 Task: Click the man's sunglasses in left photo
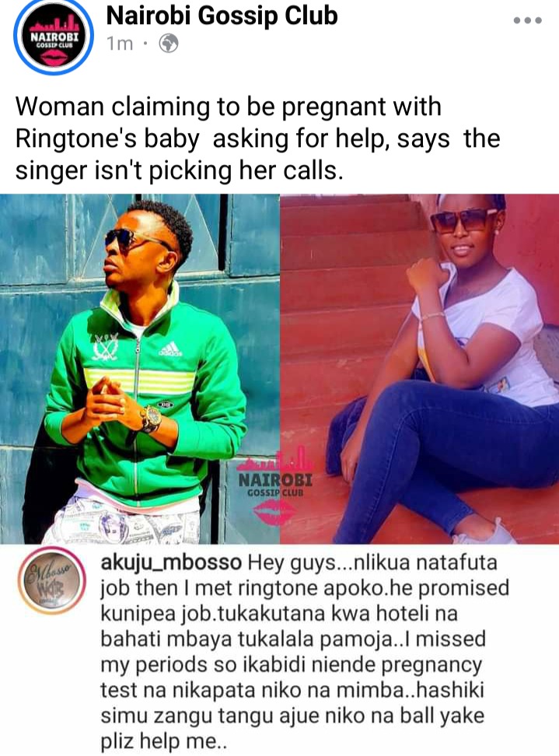pos(129,240)
